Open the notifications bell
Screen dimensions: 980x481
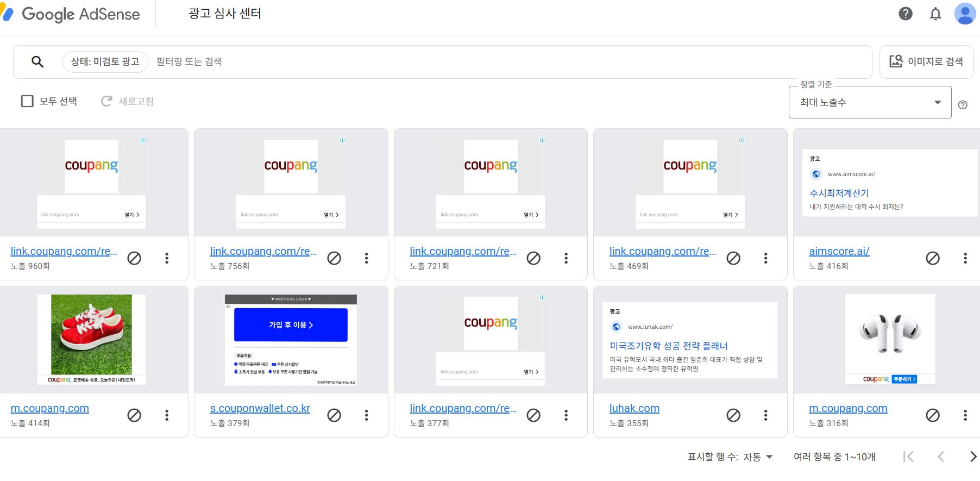(935, 14)
